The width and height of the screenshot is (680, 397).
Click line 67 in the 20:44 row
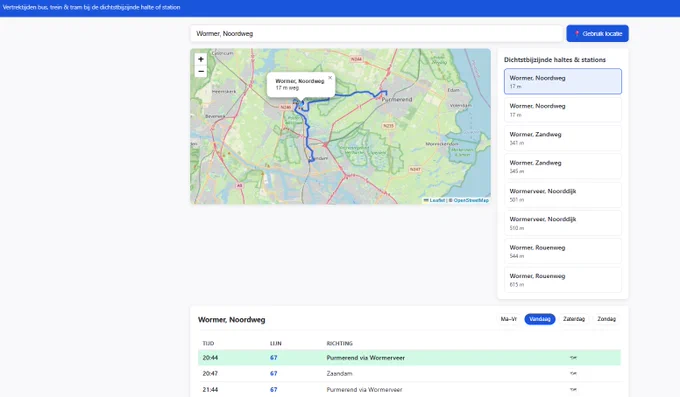tap(273, 358)
